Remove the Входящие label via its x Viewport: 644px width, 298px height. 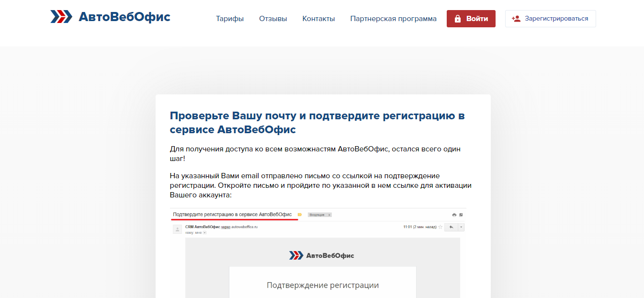point(329,215)
